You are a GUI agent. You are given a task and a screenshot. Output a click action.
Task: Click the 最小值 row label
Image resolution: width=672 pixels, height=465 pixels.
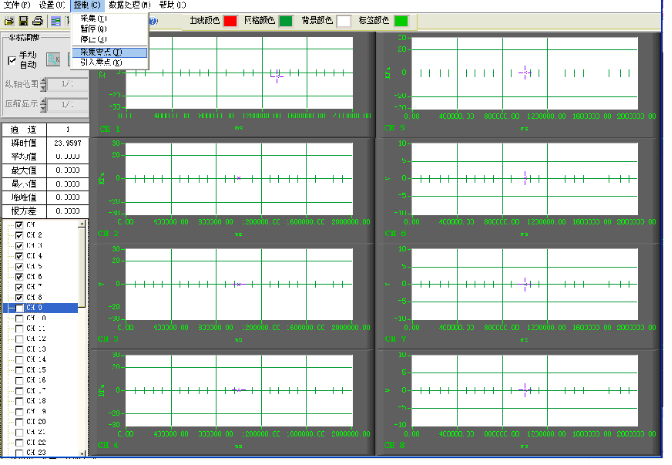pyautogui.click(x=24, y=184)
